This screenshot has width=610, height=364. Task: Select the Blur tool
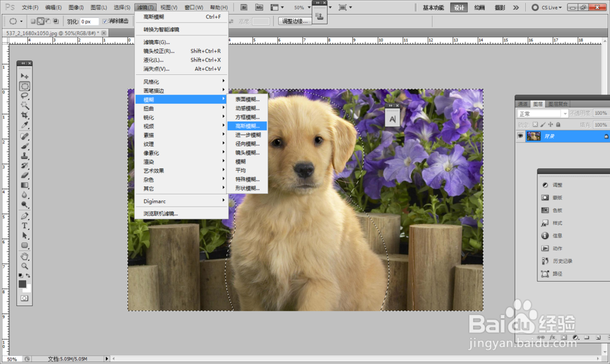[24, 195]
